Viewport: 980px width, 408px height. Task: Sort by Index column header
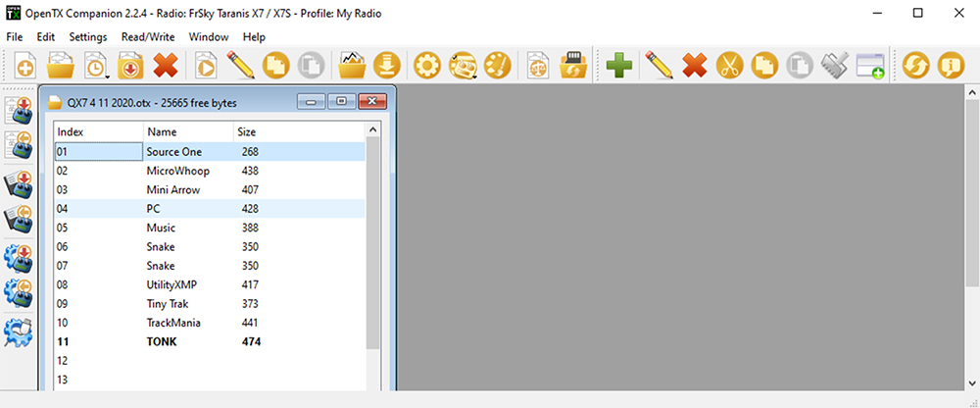coord(99,132)
